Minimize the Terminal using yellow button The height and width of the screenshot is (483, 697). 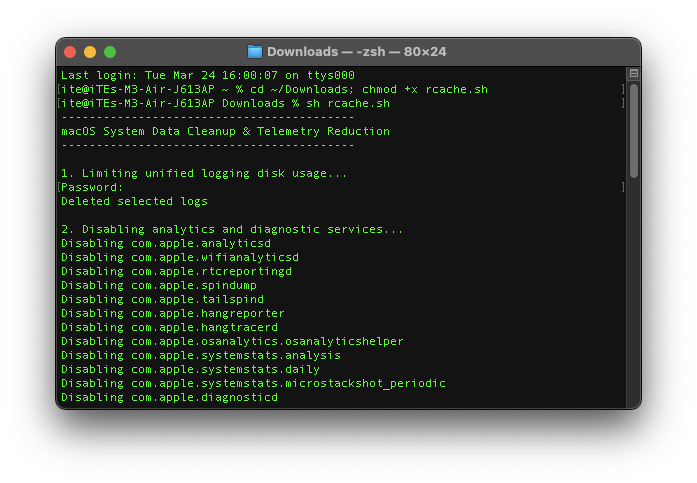pyautogui.click(x=90, y=52)
